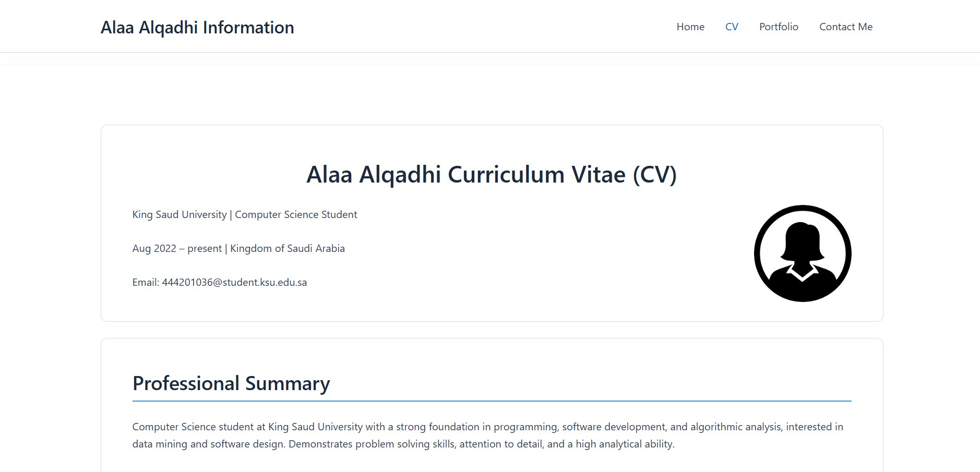
Task: Click the Kingdom of Saudi Arabia text
Action: 285,248
